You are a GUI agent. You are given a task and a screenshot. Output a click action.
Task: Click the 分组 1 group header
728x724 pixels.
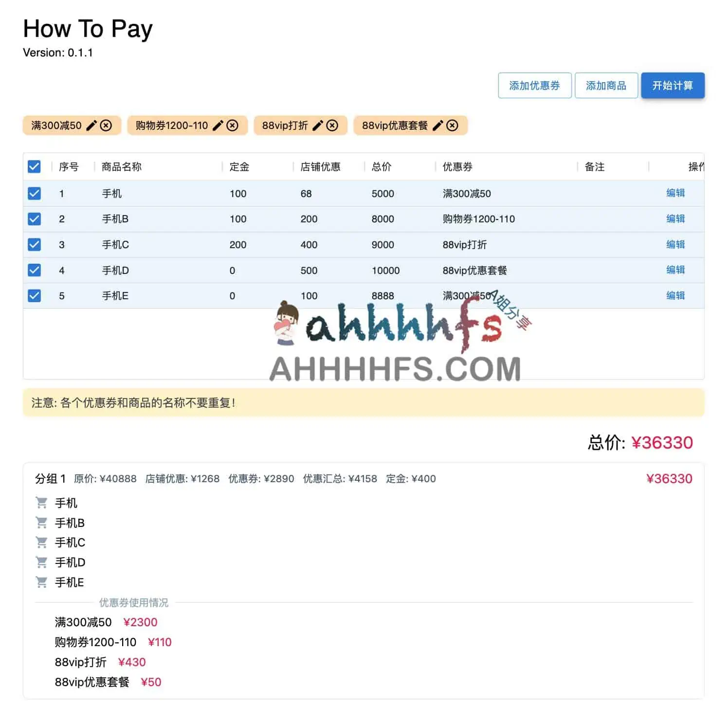52,478
